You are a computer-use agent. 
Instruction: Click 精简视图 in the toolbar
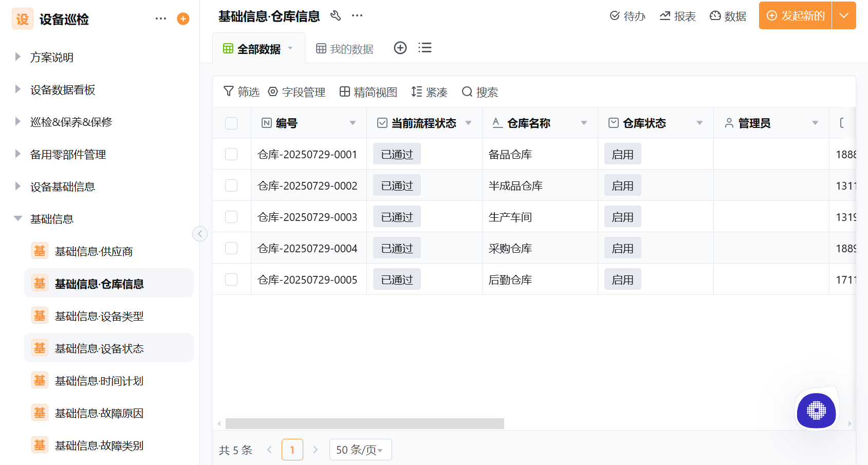click(x=375, y=92)
